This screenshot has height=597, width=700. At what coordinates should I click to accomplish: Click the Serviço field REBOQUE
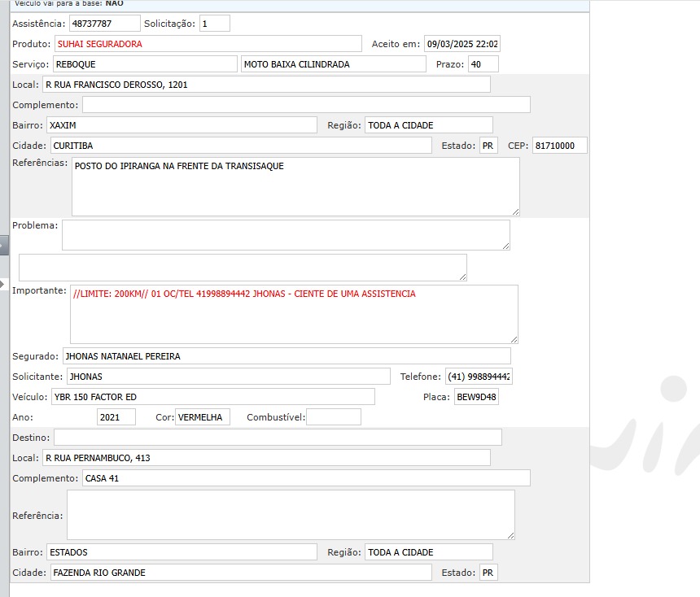point(145,64)
